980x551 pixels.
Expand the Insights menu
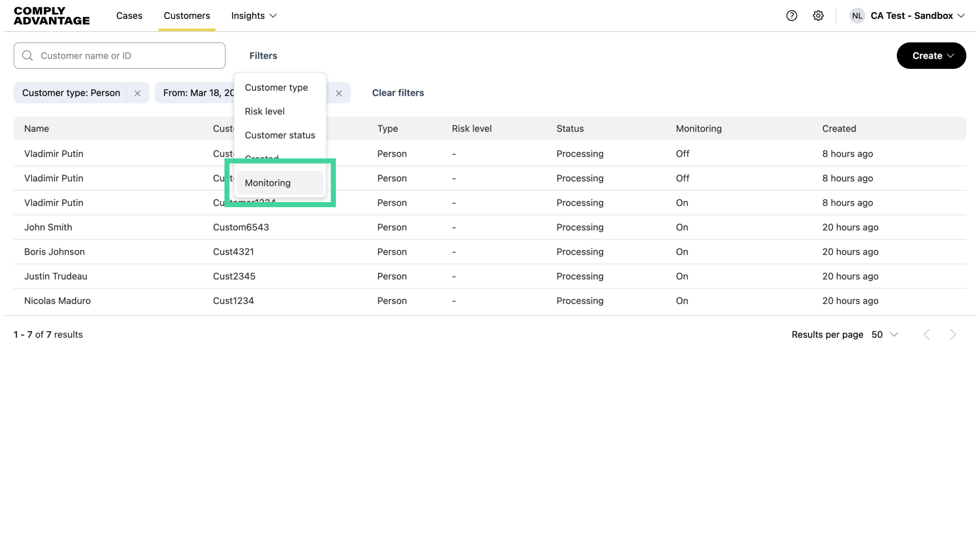tap(254, 16)
